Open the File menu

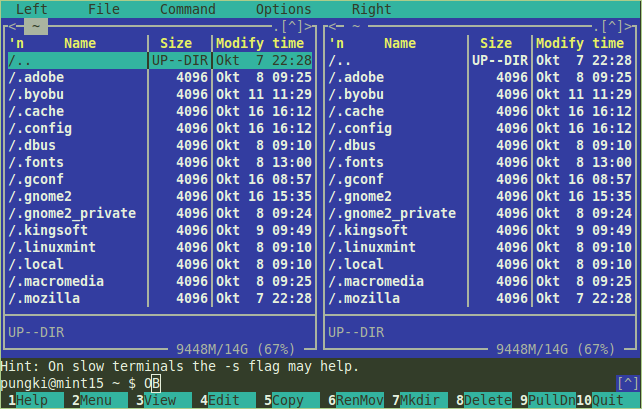point(103,9)
